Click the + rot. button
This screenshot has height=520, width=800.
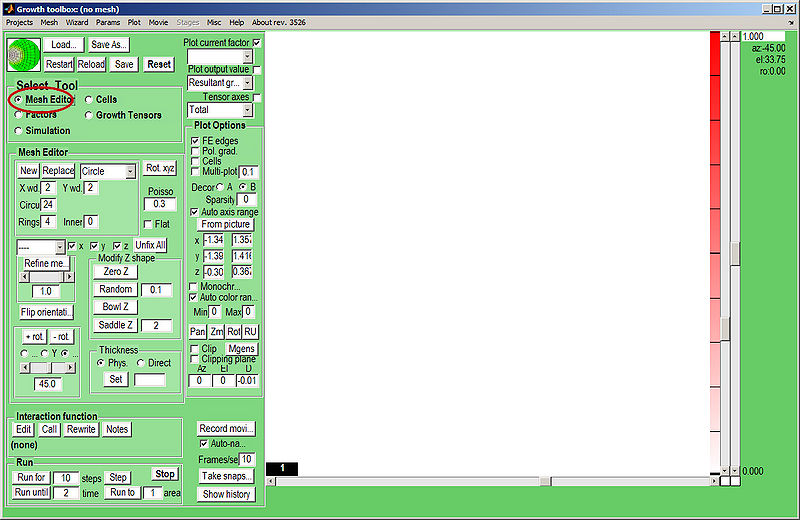click(34, 336)
